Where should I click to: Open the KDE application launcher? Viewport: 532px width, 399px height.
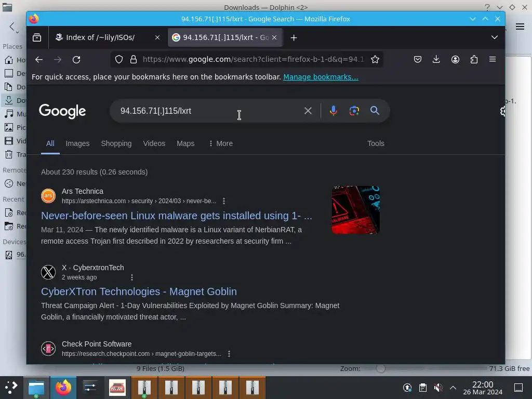(11, 387)
